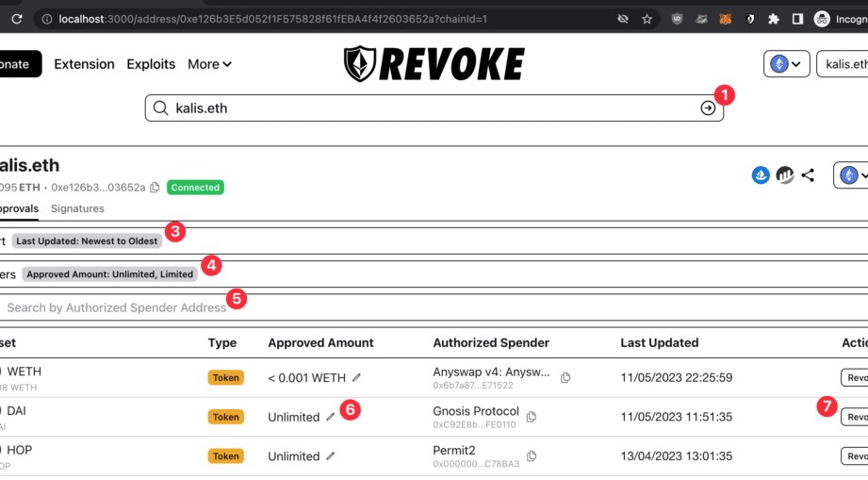This screenshot has height=480, width=868.
Task: Edit the HOP Unlimited allowance pencil
Action: pos(331,456)
